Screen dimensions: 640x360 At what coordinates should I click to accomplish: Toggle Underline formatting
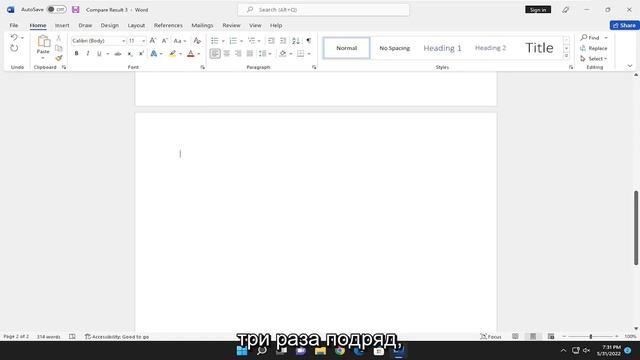pos(99,53)
